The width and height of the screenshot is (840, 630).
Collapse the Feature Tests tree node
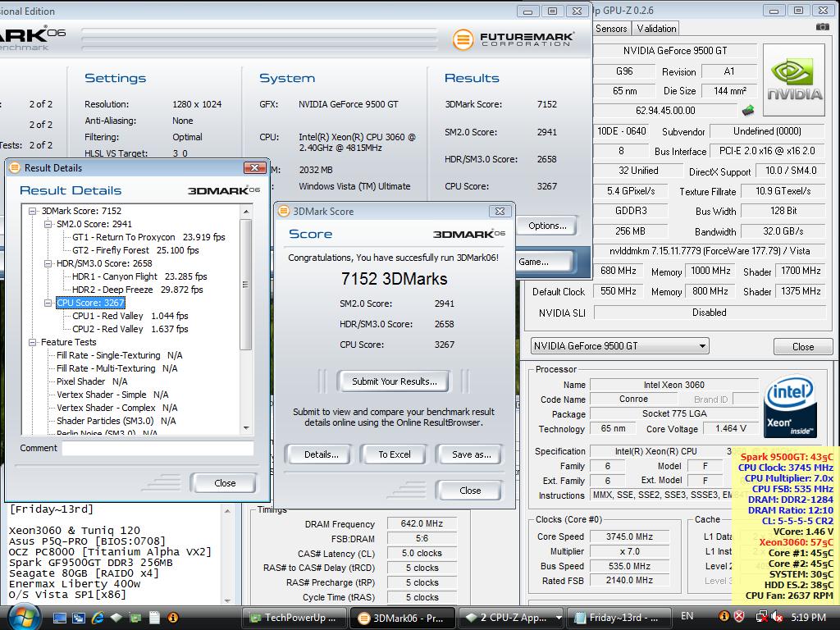click(x=33, y=342)
